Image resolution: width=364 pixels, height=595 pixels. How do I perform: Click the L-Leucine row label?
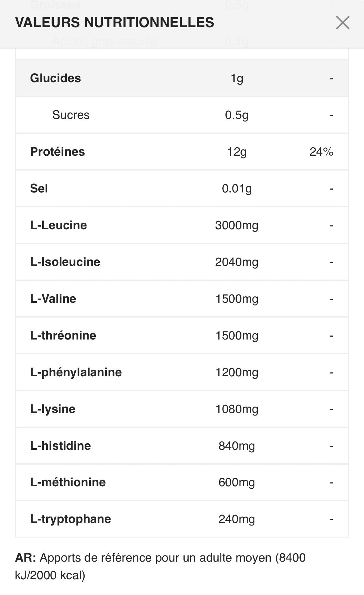coord(59,225)
